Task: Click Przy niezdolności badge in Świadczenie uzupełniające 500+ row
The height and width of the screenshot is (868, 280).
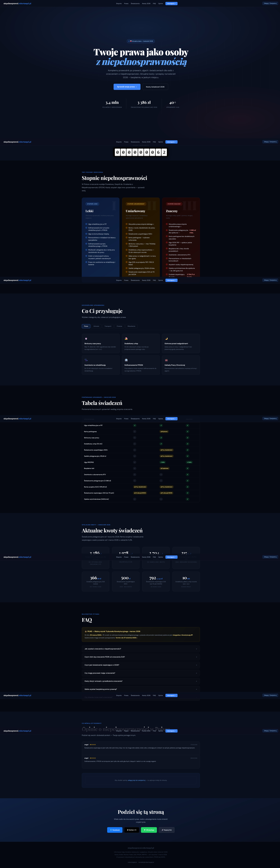Action: (x=166, y=450)
